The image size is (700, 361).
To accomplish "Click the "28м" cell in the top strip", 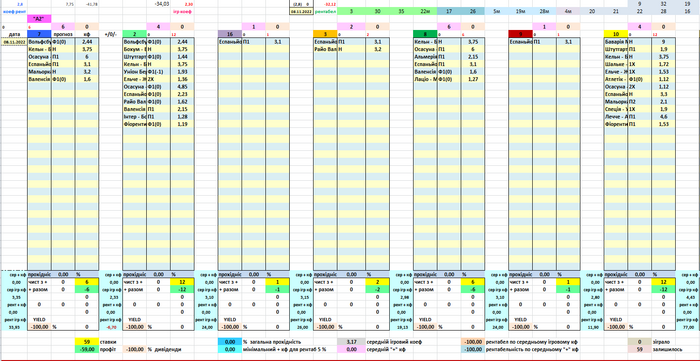I will pos(544,11).
